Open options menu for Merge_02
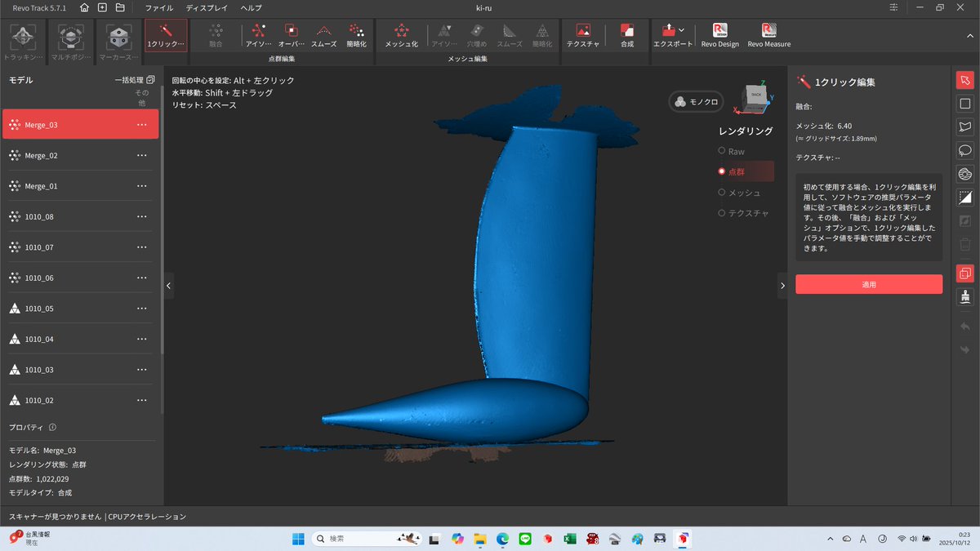Image resolution: width=980 pixels, height=551 pixels. (x=142, y=155)
